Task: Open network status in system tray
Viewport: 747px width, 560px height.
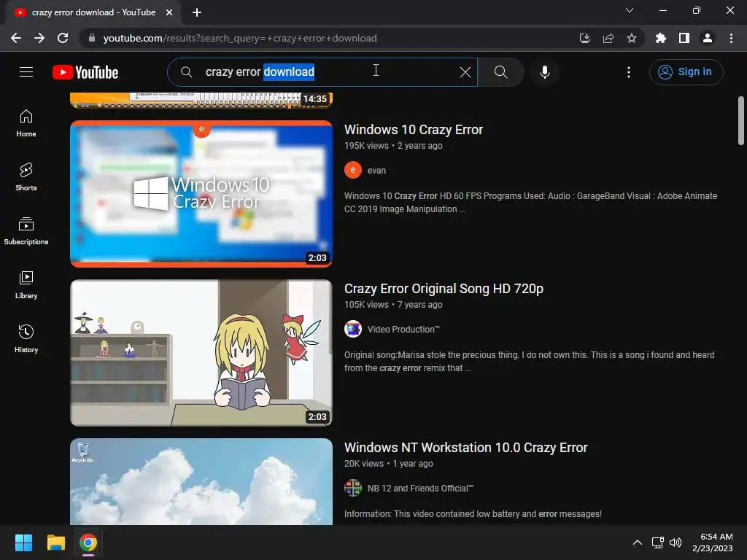Action: pyautogui.click(x=658, y=542)
